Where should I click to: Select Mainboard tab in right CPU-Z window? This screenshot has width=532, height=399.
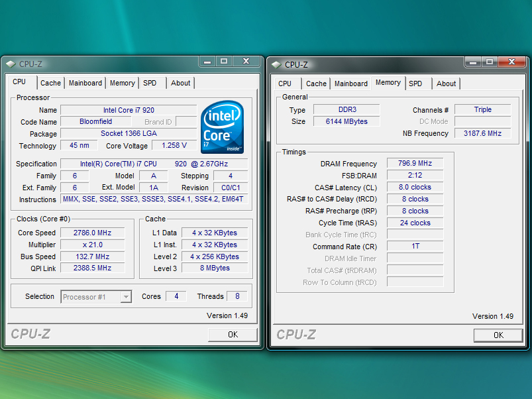pyautogui.click(x=351, y=84)
